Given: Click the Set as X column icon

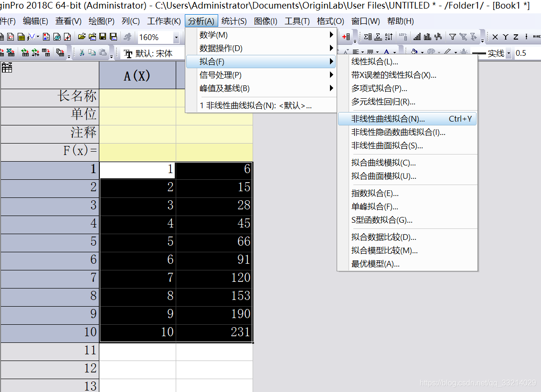Looking at the screenshot, I should point(495,37).
